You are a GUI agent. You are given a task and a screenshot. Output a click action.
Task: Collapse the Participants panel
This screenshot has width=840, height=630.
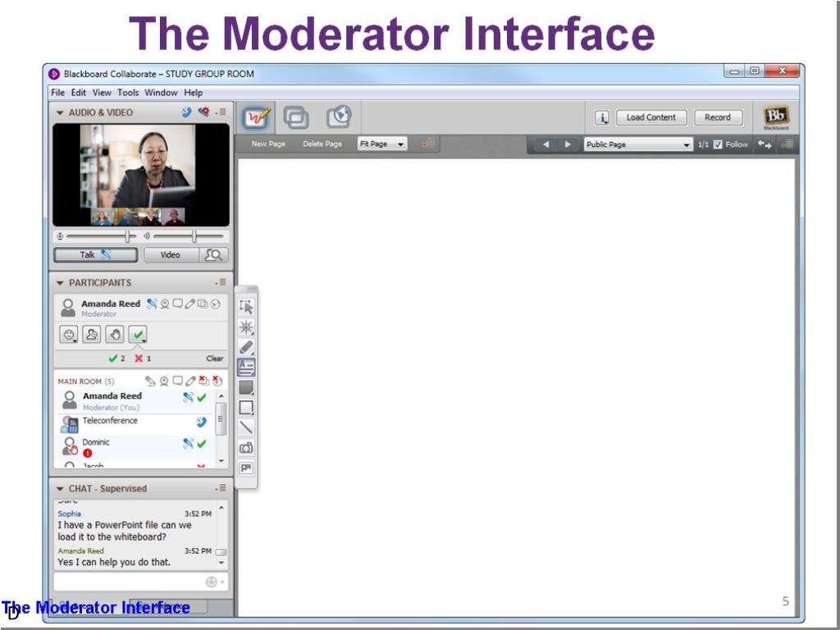point(60,283)
